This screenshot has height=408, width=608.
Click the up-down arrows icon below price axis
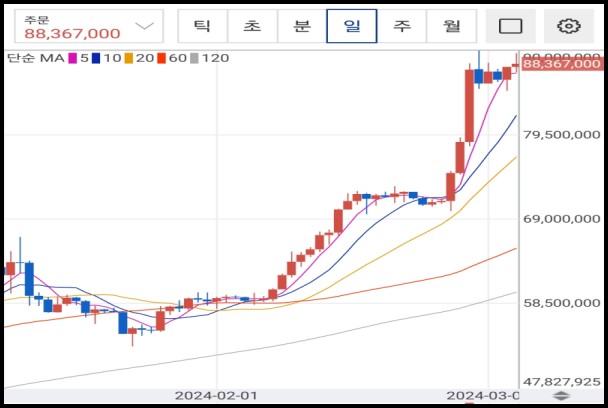tap(561, 396)
